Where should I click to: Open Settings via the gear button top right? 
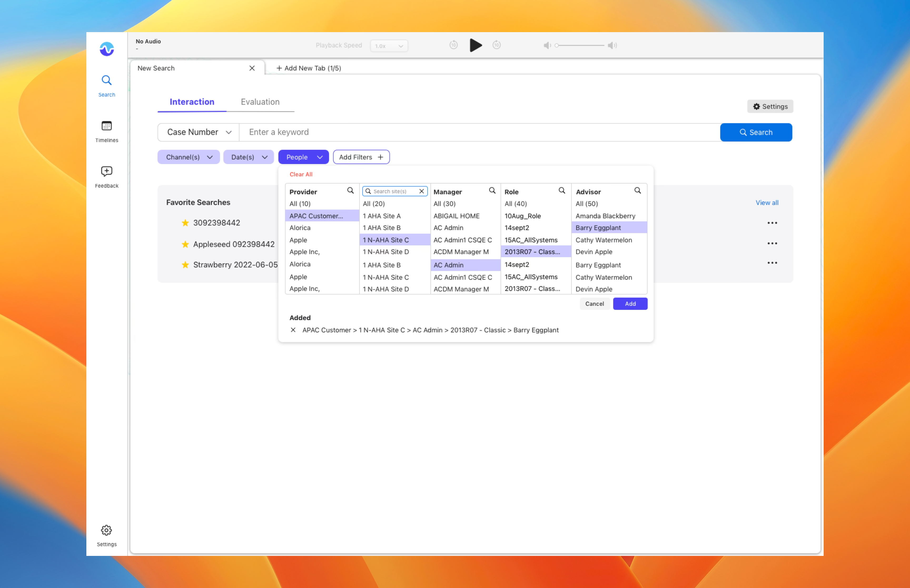[x=770, y=107]
